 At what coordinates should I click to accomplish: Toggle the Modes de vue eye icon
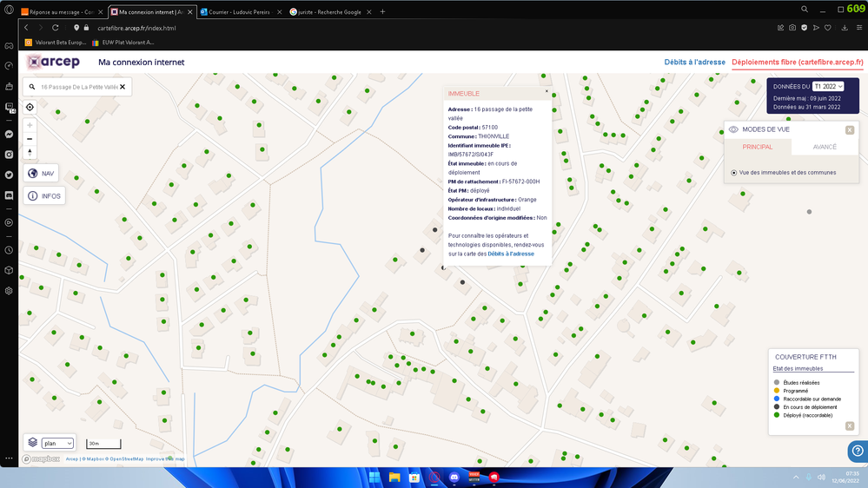click(x=733, y=129)
